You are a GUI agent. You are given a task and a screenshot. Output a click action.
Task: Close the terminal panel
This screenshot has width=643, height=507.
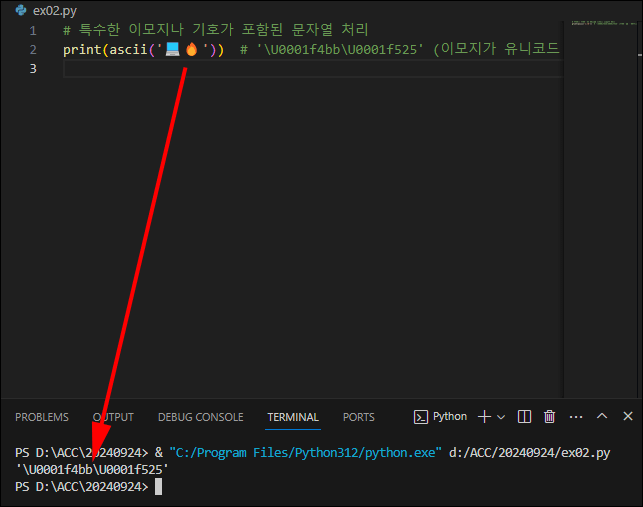pyautogui.click(x=628, y=416)
